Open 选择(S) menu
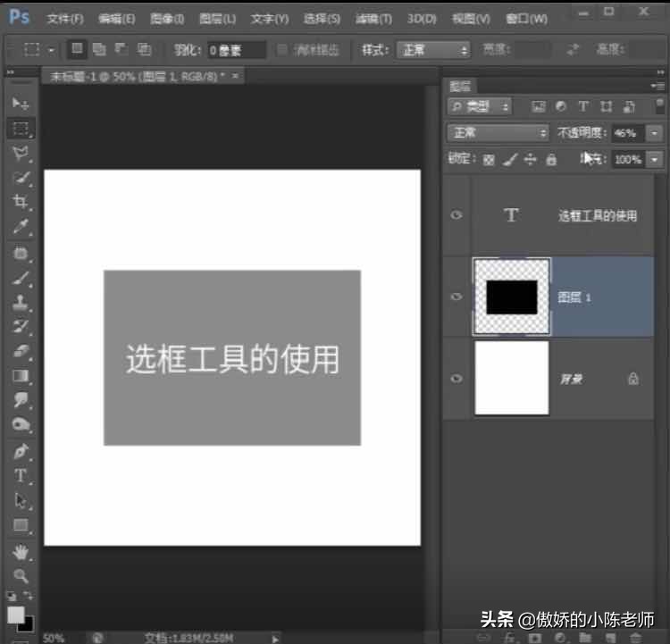The width and height of the screenshot is (670, 644). pos(322,19)
